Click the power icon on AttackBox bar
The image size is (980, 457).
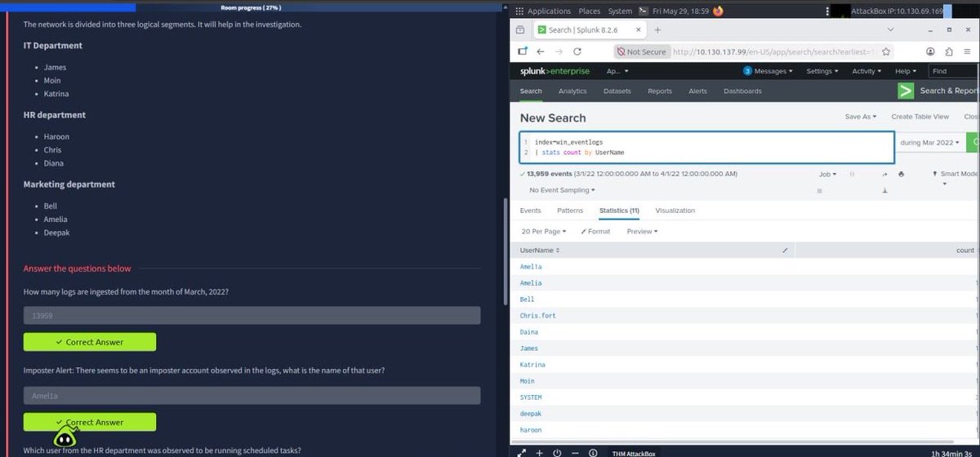(557, 452)
